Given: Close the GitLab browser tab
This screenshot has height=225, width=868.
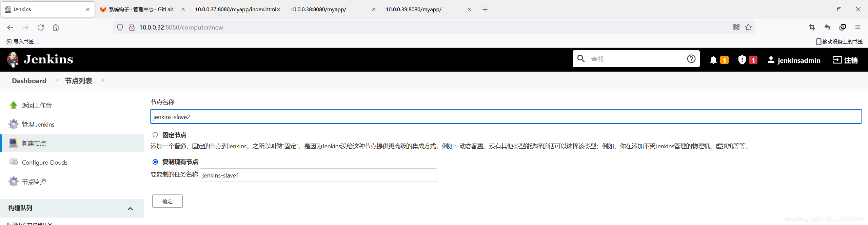Looking at the screenshot, I should coord(183,10).
